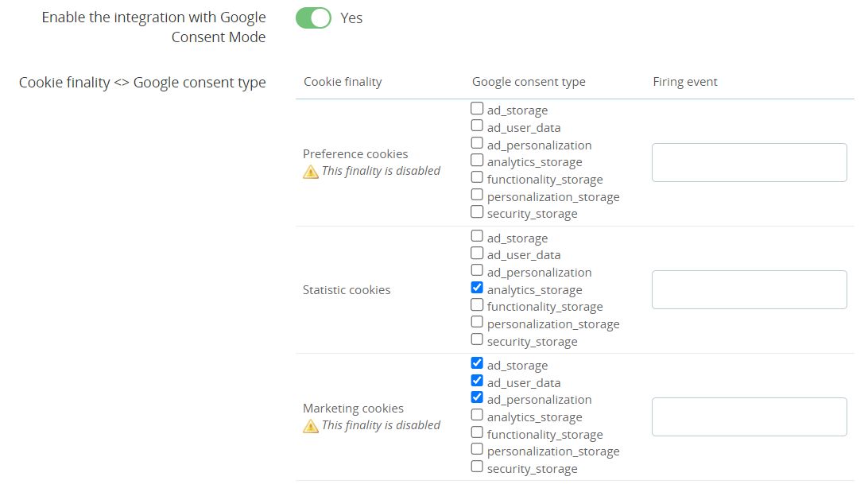
Task: Enable security_storage in Statistic cookies row
Action: pos(477,339)
